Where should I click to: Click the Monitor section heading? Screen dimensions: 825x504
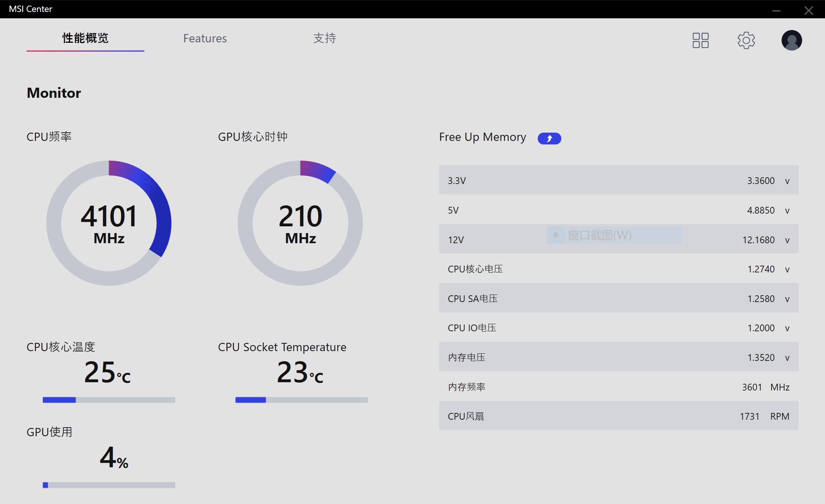tap(54, 93)
